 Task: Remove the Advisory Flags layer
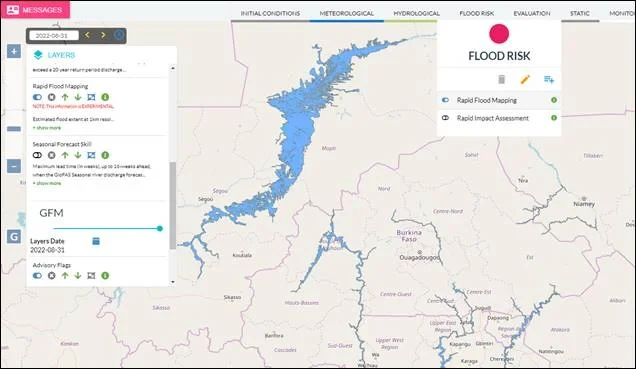point(52,276)
